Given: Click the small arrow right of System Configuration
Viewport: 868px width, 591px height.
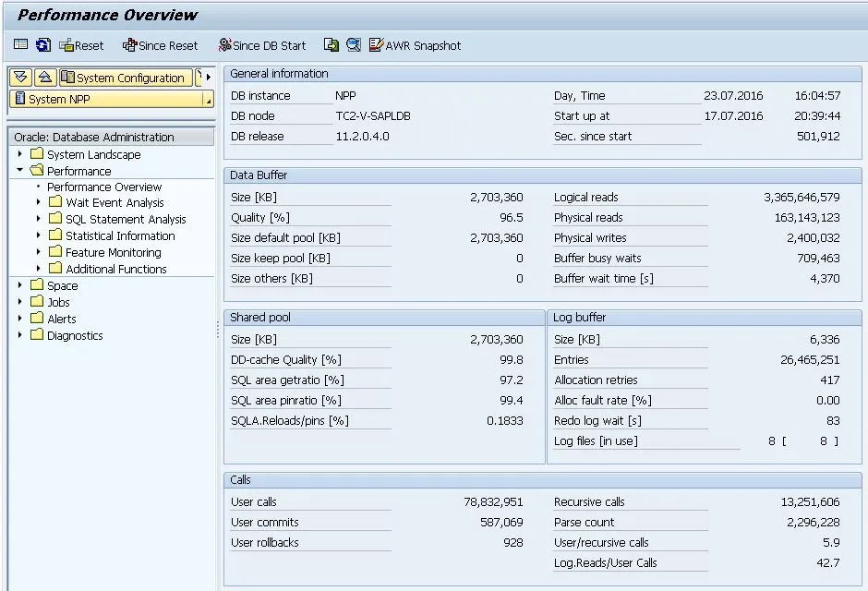Looking at the screenshot, I should (x=209, y=78).
